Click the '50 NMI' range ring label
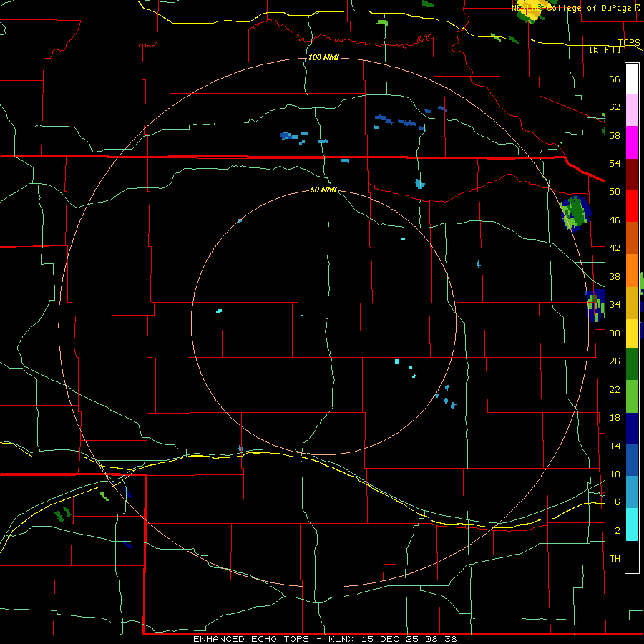The image size is (644, 644). (x=323, y=190)
